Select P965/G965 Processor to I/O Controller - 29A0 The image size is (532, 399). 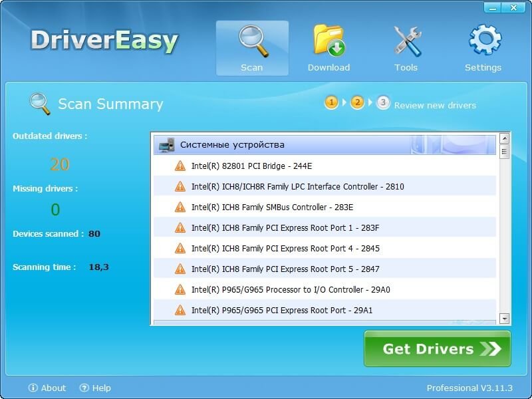(x=325, y=290)
